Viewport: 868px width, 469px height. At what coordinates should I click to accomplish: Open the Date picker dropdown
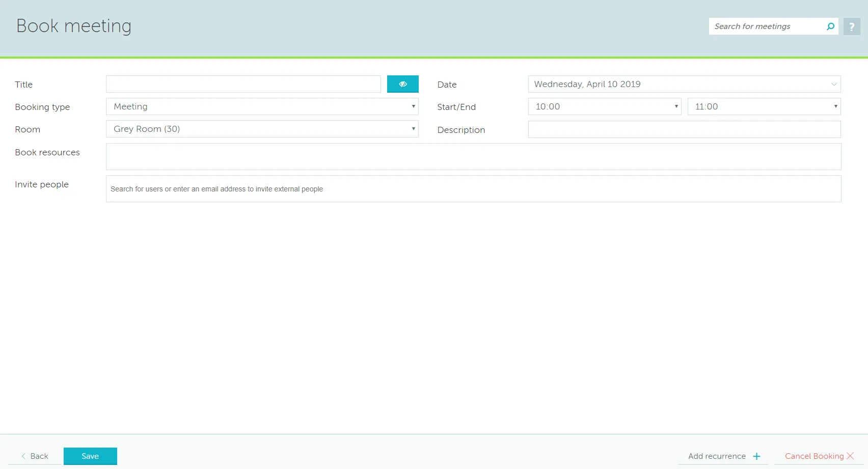click(x=684, y=84)
